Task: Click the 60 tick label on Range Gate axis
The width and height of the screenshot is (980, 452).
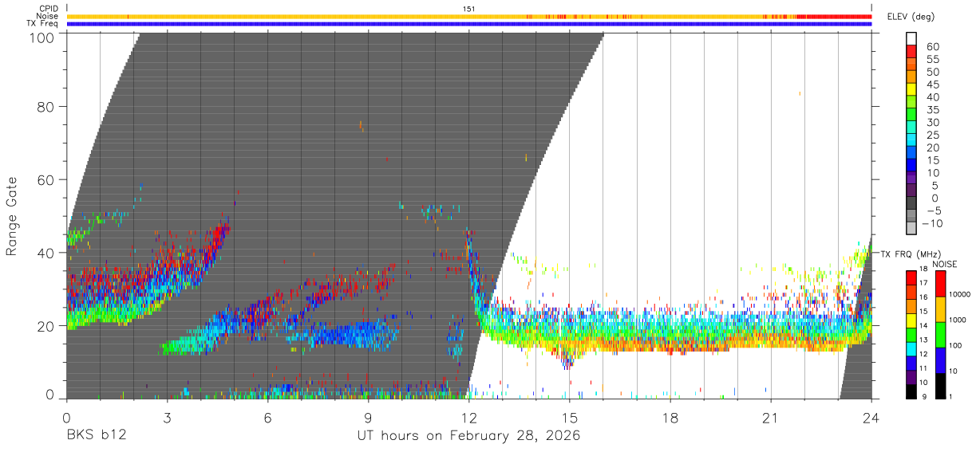Action: (45, 180)
